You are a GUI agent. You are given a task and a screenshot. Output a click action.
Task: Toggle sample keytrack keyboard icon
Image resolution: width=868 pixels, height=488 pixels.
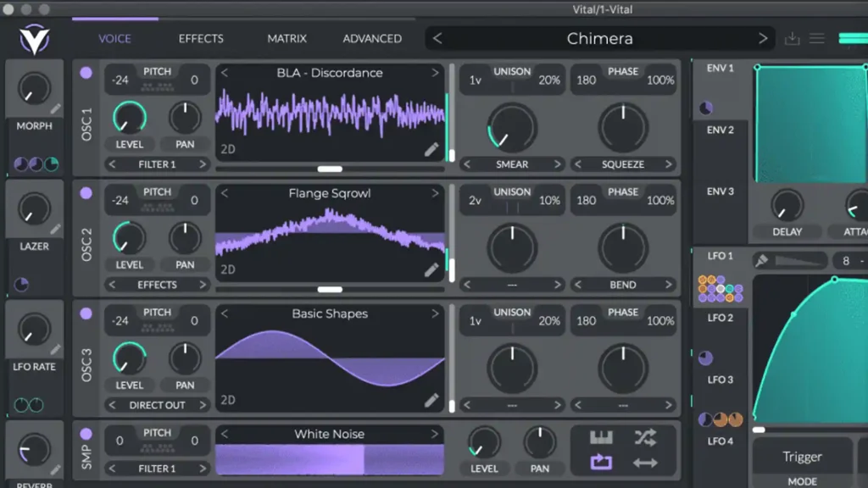(x=601, y=438)
